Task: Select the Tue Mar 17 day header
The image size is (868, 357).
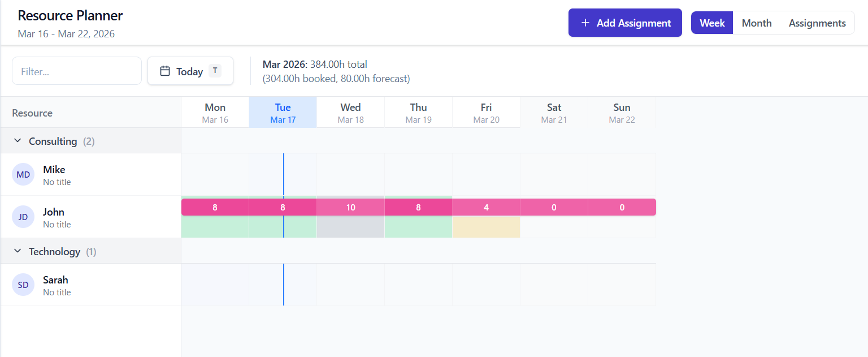Action: 283,112
